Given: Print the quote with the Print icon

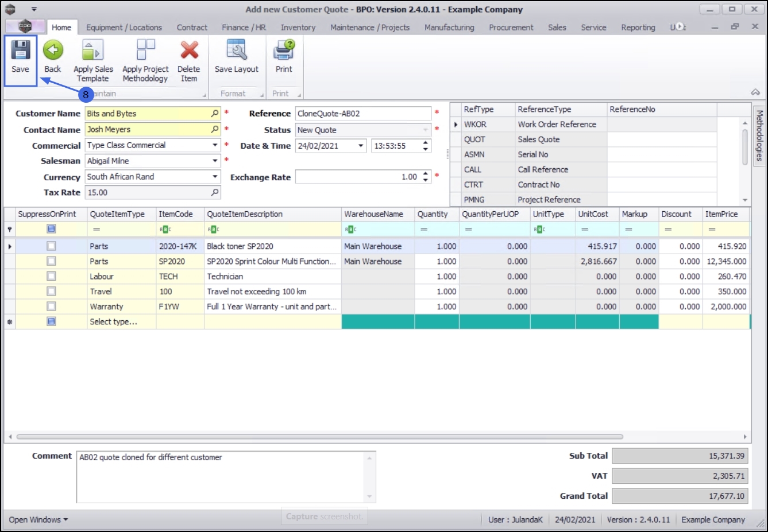Looking at the screenshot, I should click(284, 51).
